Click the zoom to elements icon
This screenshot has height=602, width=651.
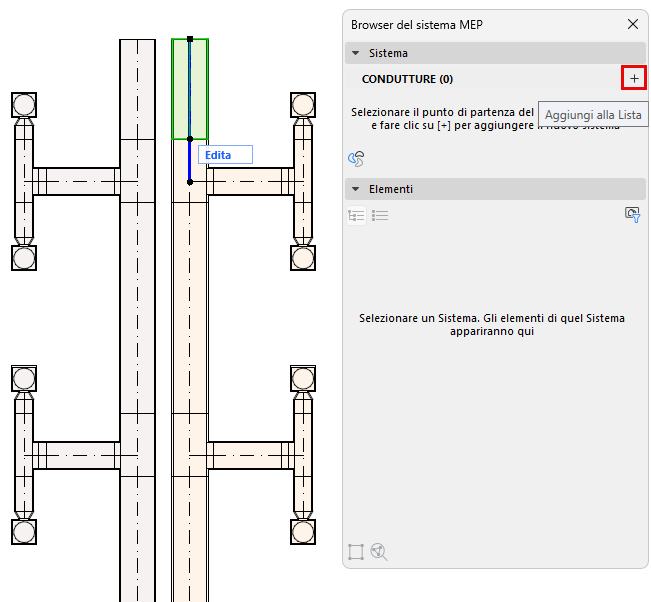point(379,552)
